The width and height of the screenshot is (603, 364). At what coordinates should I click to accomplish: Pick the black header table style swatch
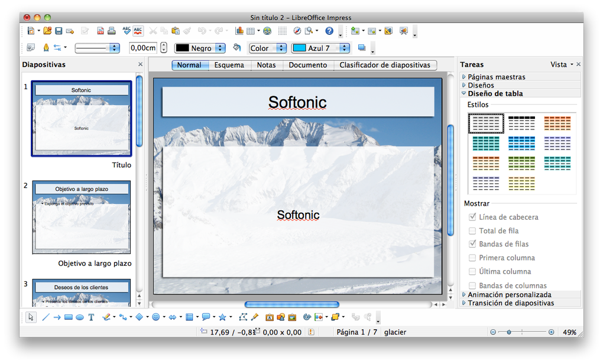click(x=521, y=123)
